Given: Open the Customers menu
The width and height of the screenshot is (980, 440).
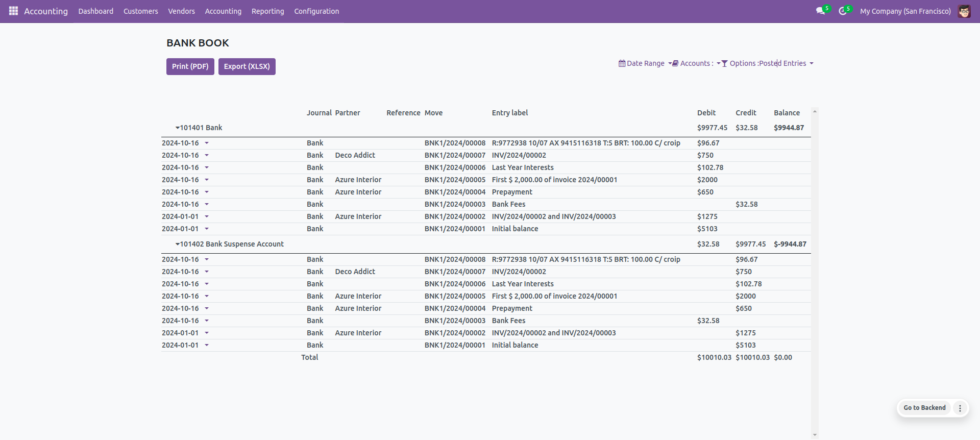Looking at the screenshot, I should [140, 11].
